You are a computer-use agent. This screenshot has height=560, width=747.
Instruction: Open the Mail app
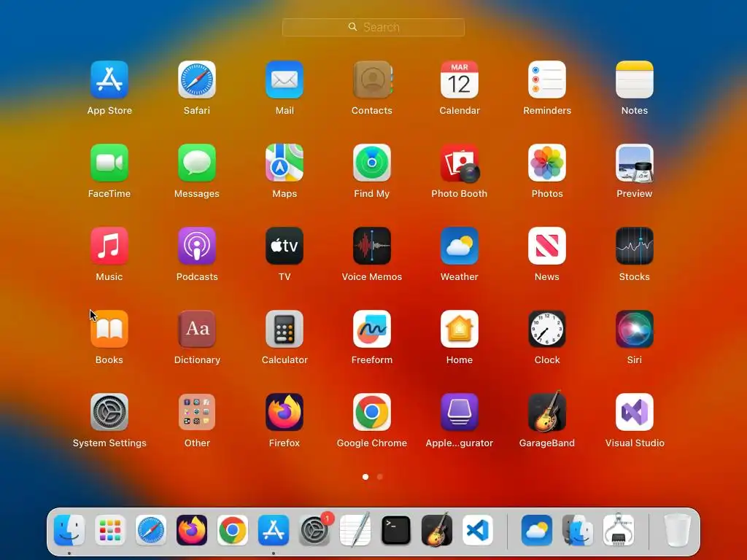coord(285,79)
